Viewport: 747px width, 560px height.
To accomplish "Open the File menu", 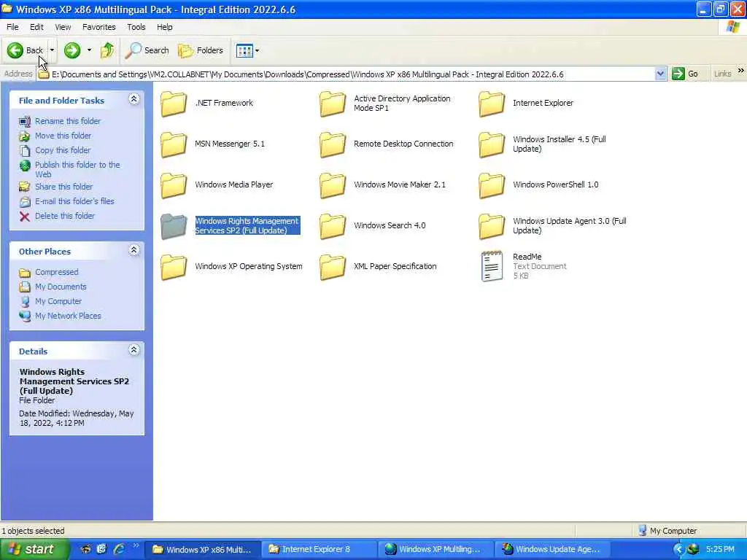I will pos(12,27).
